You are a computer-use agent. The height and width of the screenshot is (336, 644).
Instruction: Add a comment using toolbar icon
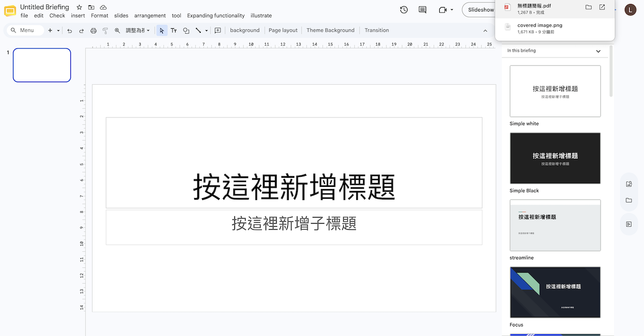tap(218, 30)
